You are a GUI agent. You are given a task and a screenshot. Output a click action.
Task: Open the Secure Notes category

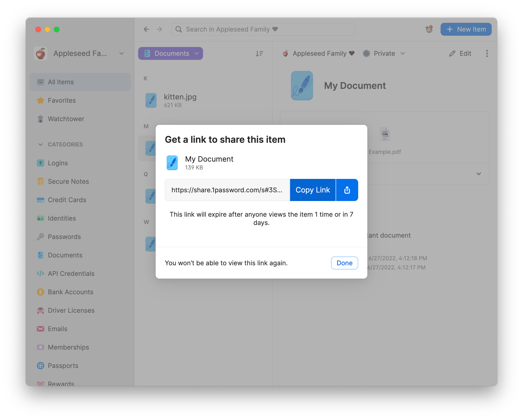point(68,181)
